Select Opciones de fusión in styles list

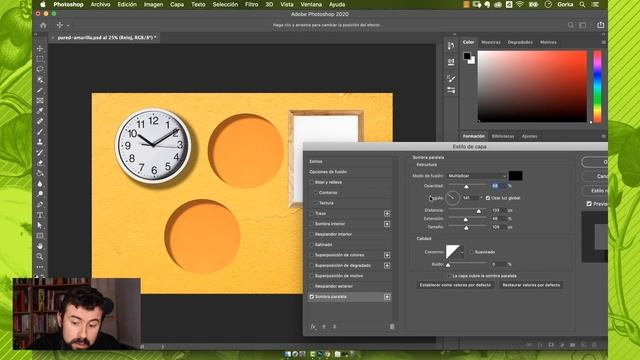[349, 172]
